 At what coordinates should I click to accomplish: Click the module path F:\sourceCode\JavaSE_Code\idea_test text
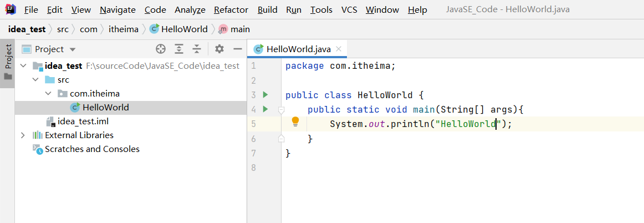[x=162, y=66]
